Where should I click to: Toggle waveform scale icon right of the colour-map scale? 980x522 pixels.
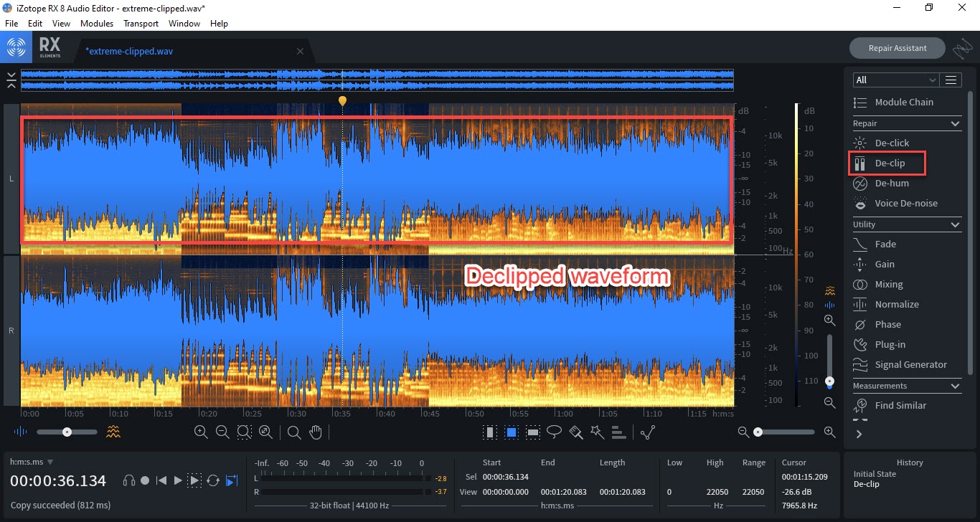[x=830, y=305]
